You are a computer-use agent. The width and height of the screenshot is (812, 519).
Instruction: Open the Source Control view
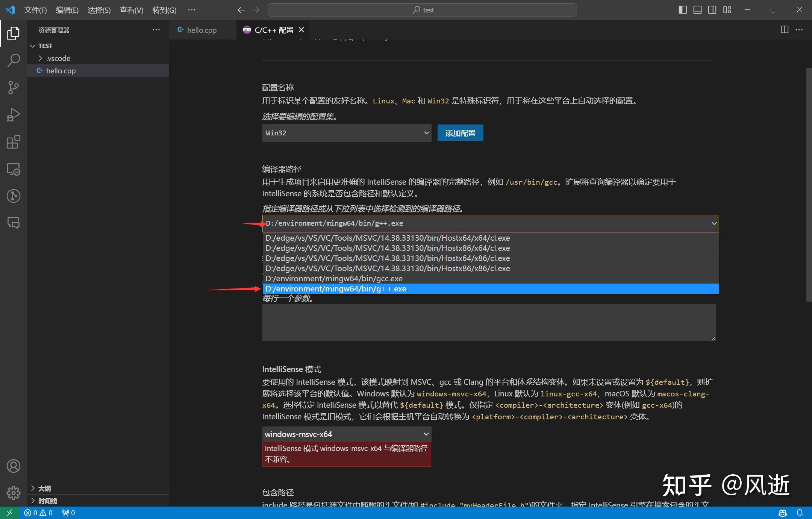[14, 88]
